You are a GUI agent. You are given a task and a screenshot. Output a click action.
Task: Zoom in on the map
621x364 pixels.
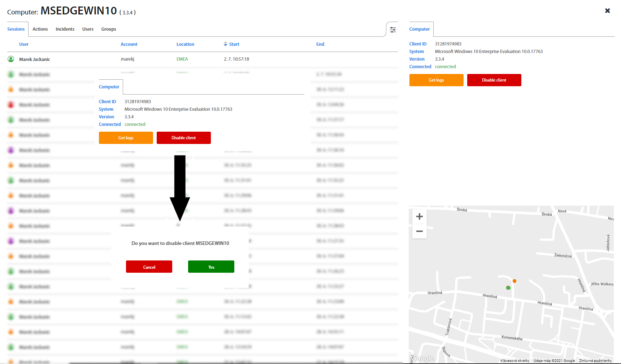[419, 216]
